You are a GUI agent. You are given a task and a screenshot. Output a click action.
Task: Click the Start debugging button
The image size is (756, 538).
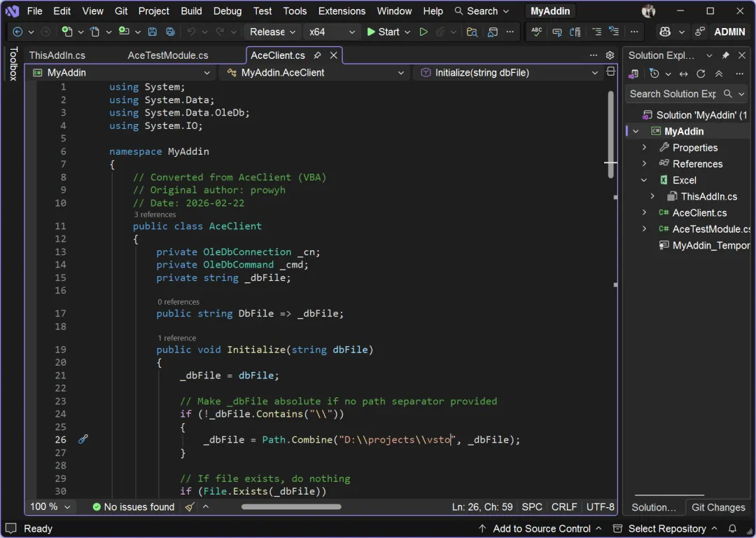[x=383, y=32]
